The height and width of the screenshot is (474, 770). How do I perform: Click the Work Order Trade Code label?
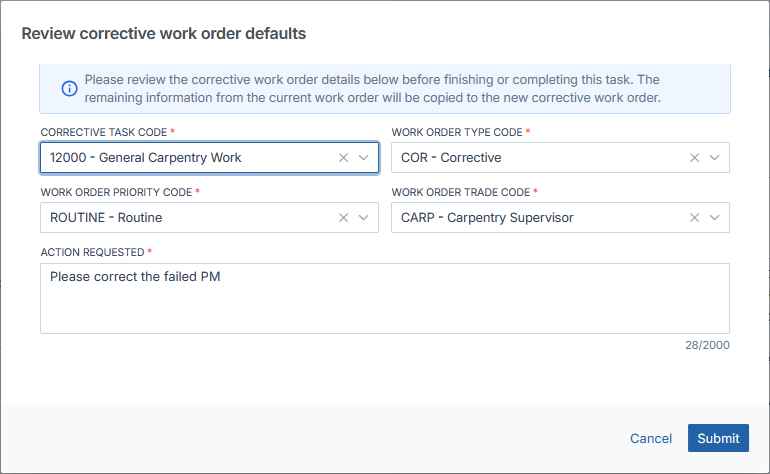point(461,192)
